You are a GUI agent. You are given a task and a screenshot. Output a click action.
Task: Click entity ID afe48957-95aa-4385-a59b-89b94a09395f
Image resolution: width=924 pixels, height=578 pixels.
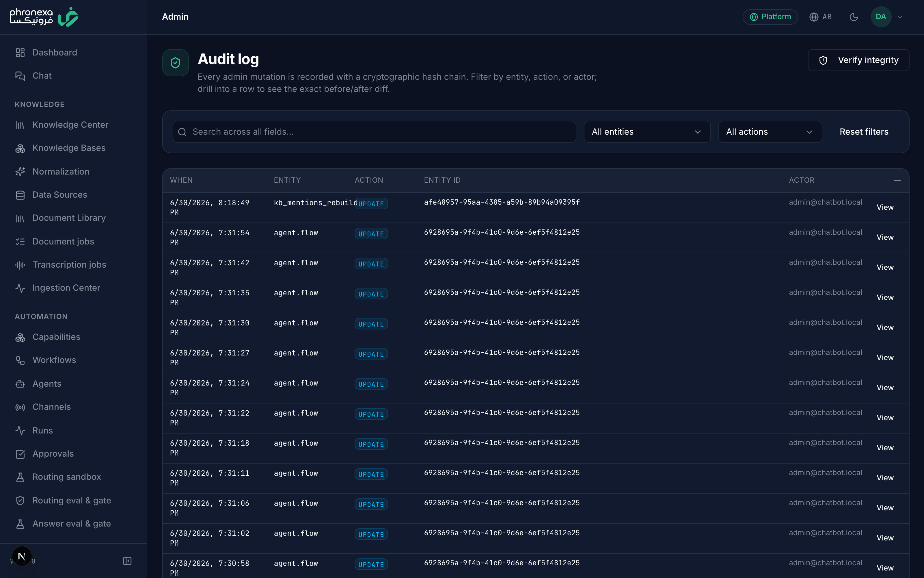(x=502, y=202)
